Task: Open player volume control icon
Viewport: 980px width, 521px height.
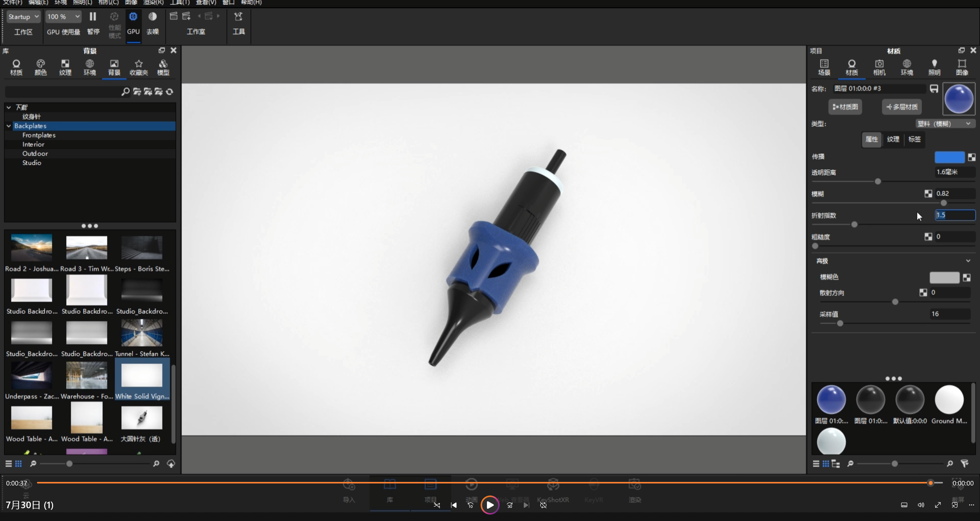Action: pyautogui.click(x=921, y=505)
